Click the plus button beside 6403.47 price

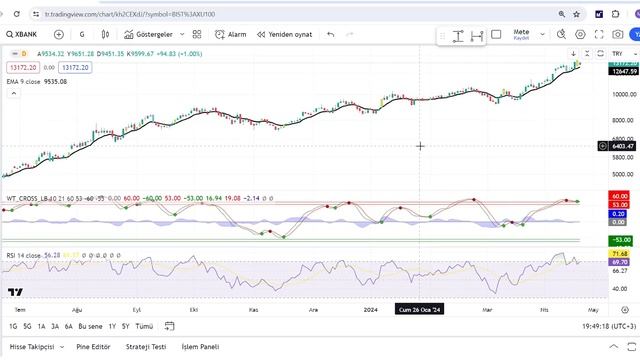tap(602, 146)
